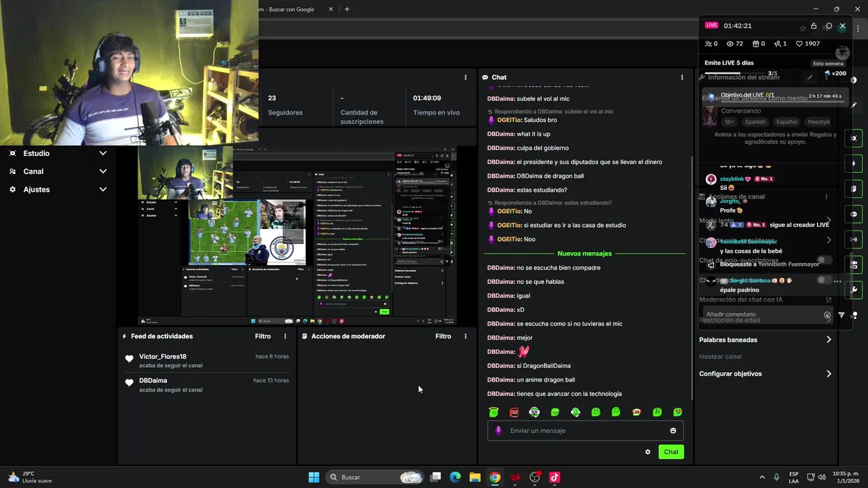Open Feed de actividades three-dot menu
The height and width of the screenshot is (488, 868).
point(285,336)
